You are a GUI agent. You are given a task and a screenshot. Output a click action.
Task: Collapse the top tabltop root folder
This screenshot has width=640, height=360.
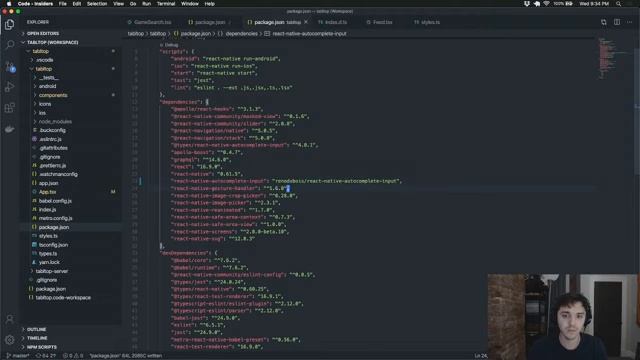click(40, 51)
